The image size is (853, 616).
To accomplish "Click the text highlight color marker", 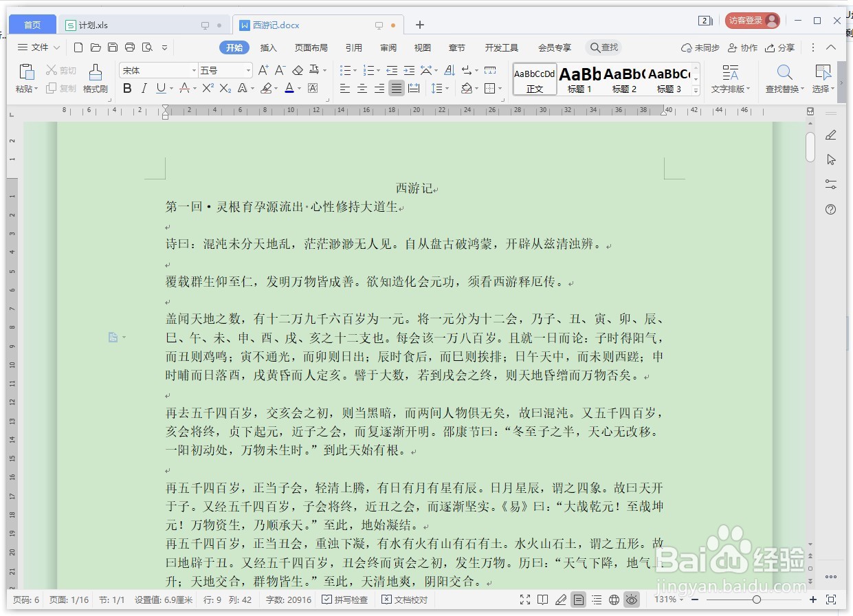I will coord(266,88).
